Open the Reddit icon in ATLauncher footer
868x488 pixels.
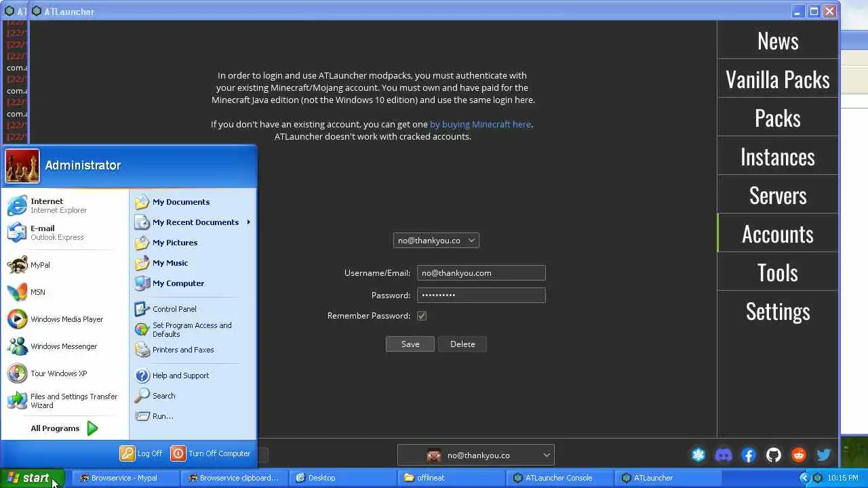click(x=799, y=455)
